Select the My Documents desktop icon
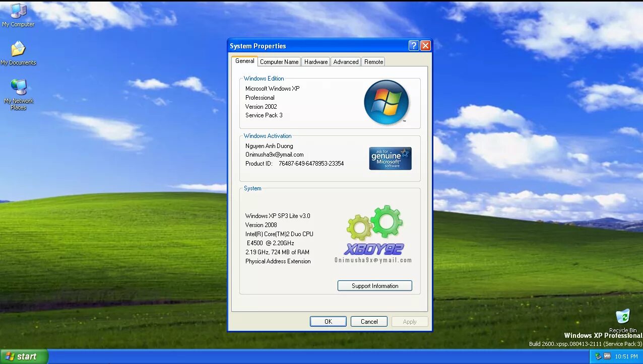The width and height of the screenshot is (643, 364). coord(19,53)
